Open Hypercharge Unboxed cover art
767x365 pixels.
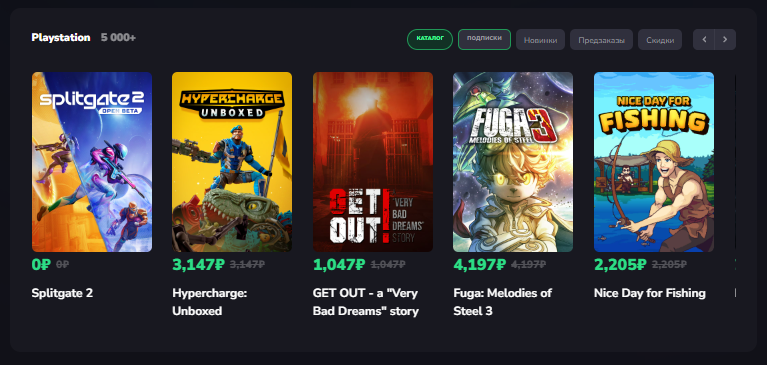click(232, 162)
